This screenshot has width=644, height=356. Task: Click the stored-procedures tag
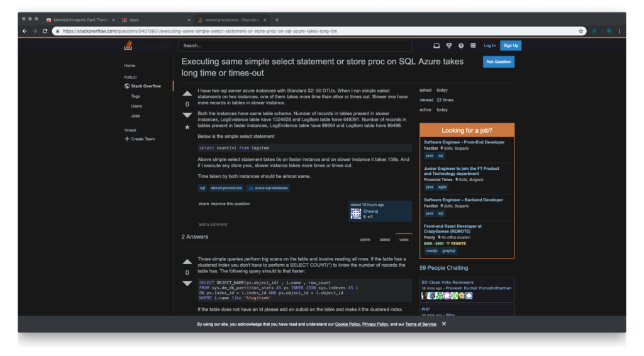[x=226, y=188]
